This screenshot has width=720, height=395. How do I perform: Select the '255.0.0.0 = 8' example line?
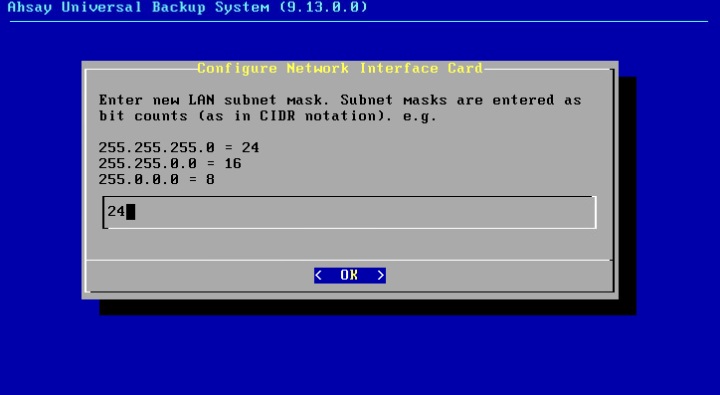(x=156, y=179)
